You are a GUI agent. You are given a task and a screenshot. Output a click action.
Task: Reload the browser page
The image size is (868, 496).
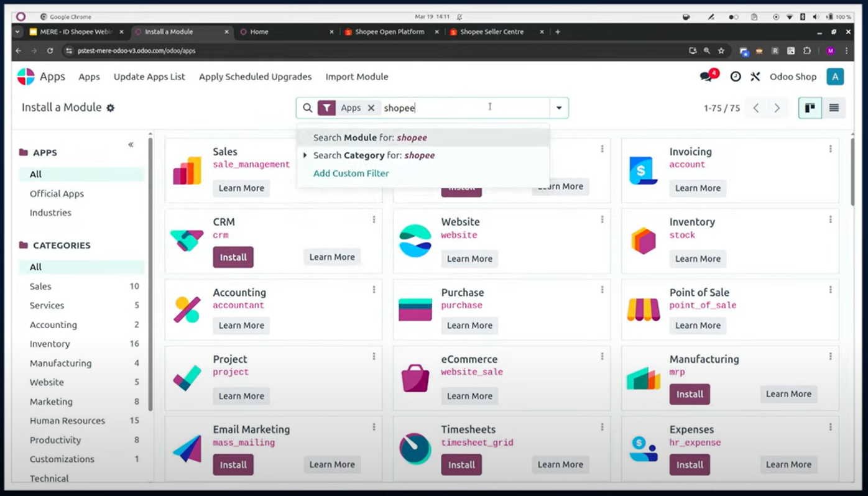point(50,51)
